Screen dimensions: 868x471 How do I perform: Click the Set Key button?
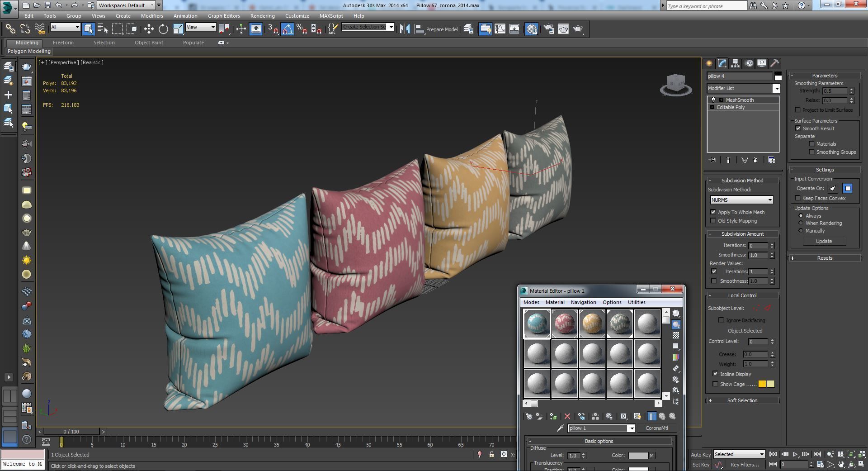click(701, 465)
